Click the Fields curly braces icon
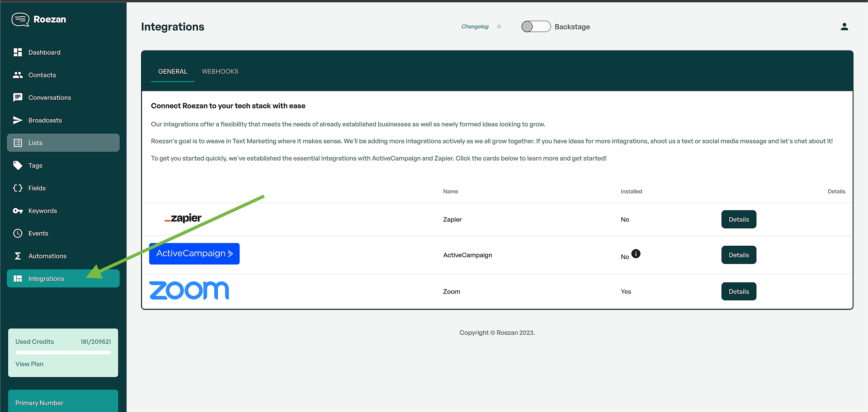This screenshot has width=868, height=412. point(18,188)
